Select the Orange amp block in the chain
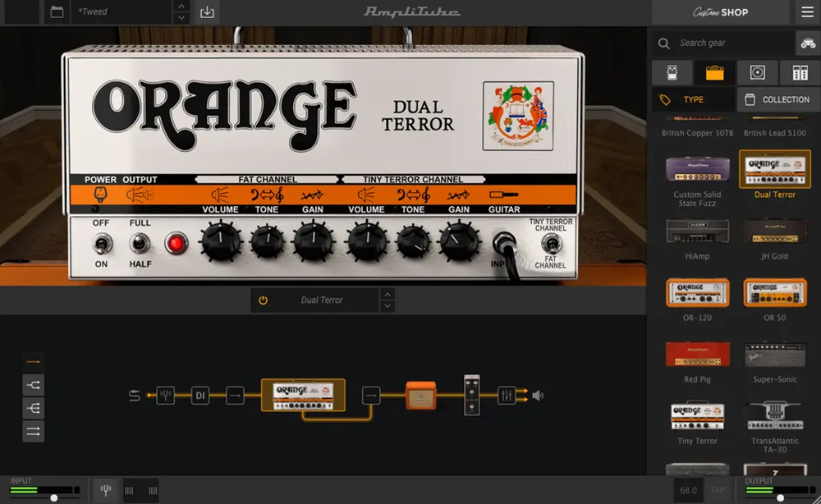The image size is (821, 504). pyautogui.click(x=303, y=395)
